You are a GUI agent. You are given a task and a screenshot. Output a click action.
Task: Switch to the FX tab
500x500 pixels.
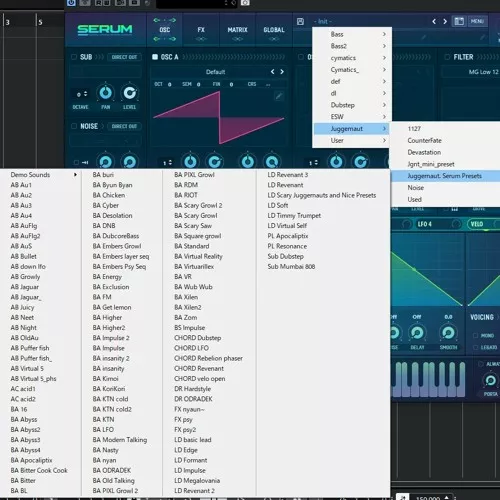(x=201, y=30)
